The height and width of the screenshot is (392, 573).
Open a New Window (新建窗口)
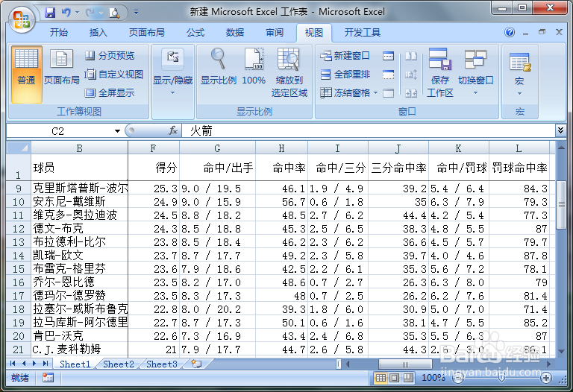point(345,55)
